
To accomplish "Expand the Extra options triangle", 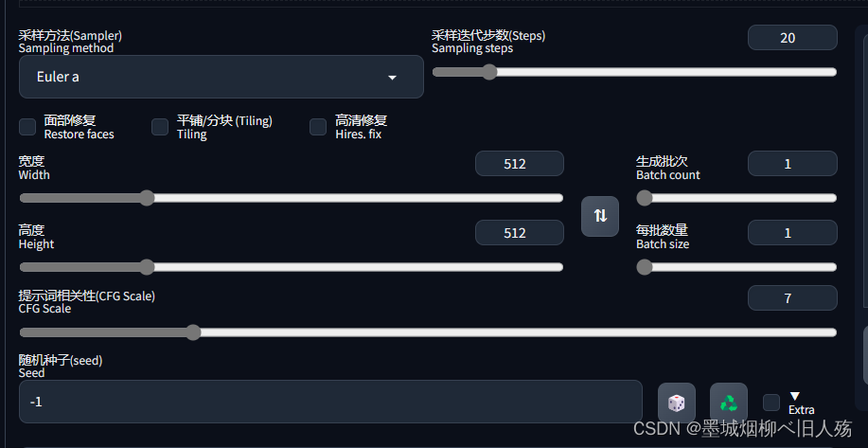I will [795, 396].
